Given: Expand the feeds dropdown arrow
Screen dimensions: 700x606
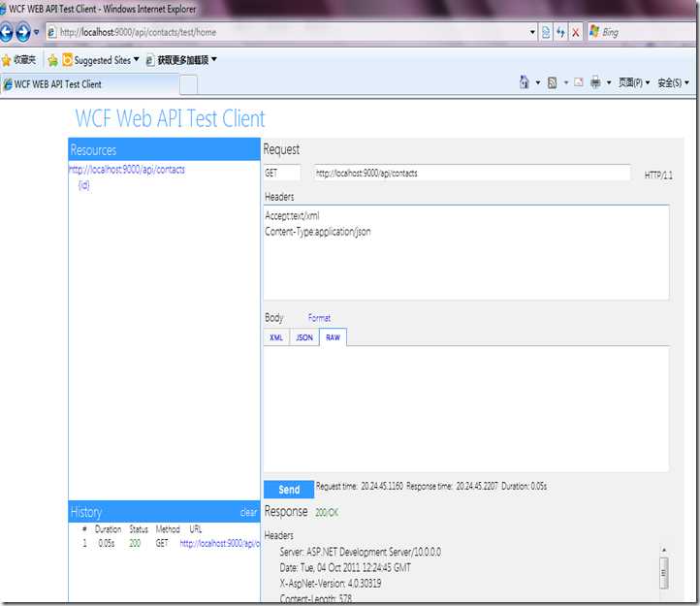Looking at the screenshot, I should (566, 82).
